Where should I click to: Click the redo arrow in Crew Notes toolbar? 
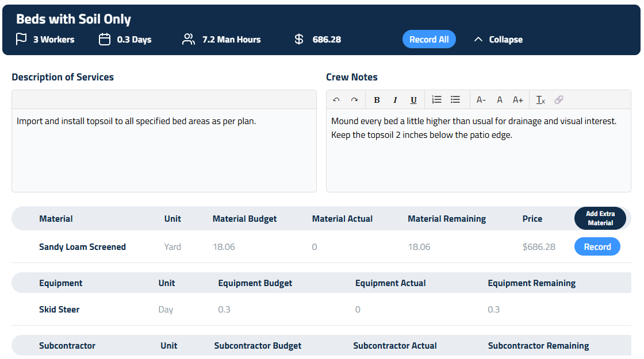click(354, 100)
